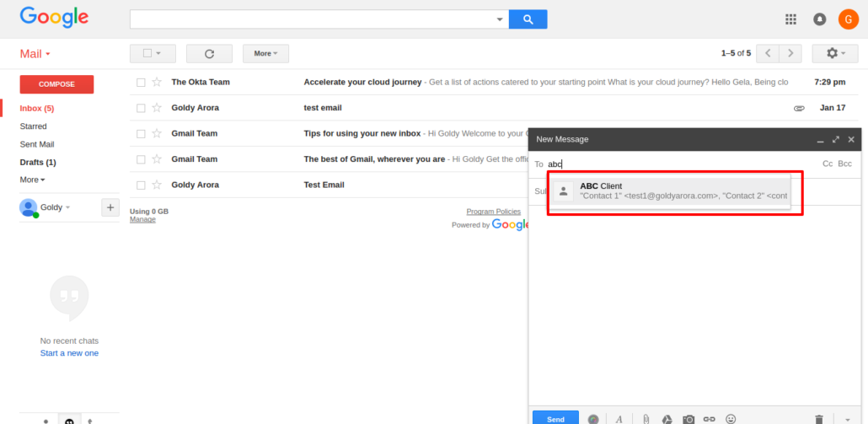Viewport: 868px width, 424px height.
Task: Star the Tips for using inbox email
Action: click(157, 133)
